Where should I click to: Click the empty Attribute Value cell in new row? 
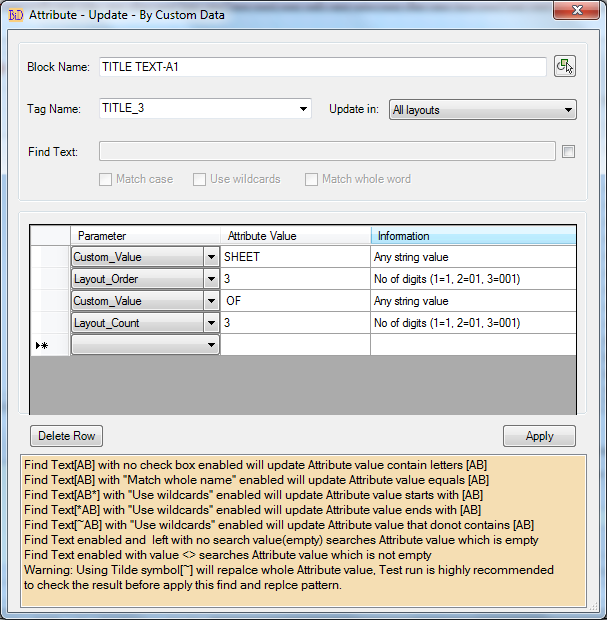(x=295, y=345)
